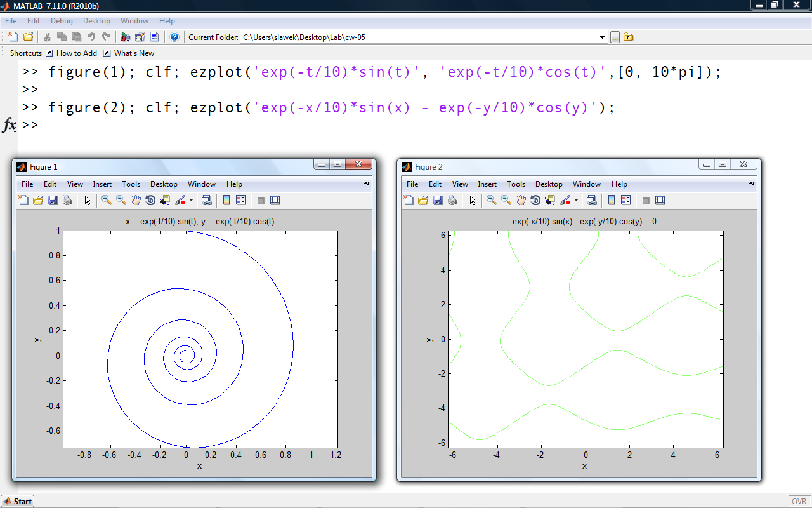The width and height of the screenshot is (812, 508).
Task: Open Simulink from the MATLAB toolbar
Action: (125, 37)
